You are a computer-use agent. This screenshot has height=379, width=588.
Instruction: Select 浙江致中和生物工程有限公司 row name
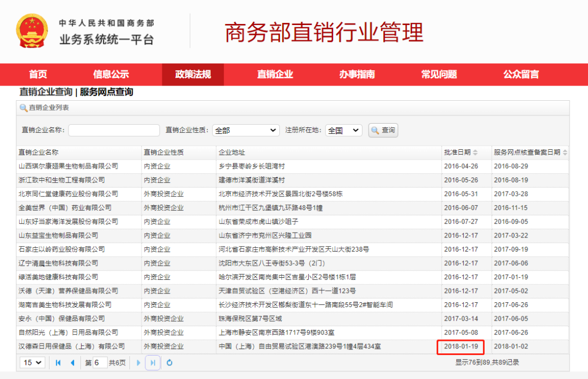point(62,180)
